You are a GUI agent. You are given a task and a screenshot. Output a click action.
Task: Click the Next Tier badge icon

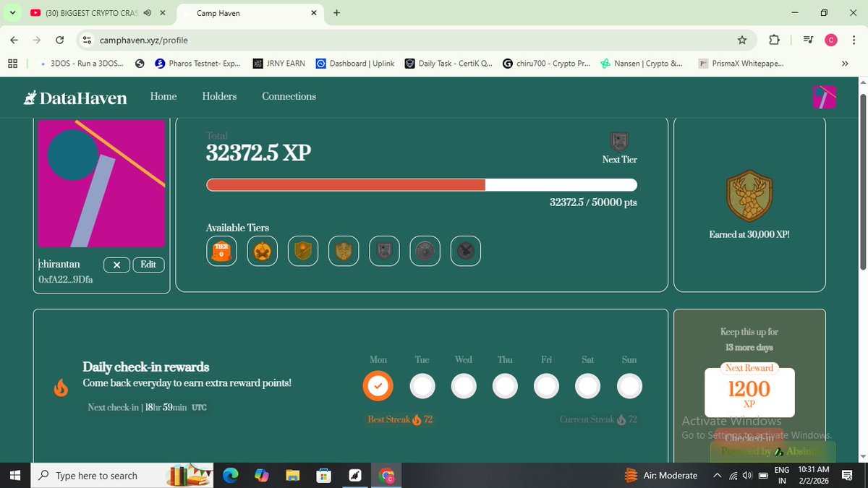[x=619, y=141]
